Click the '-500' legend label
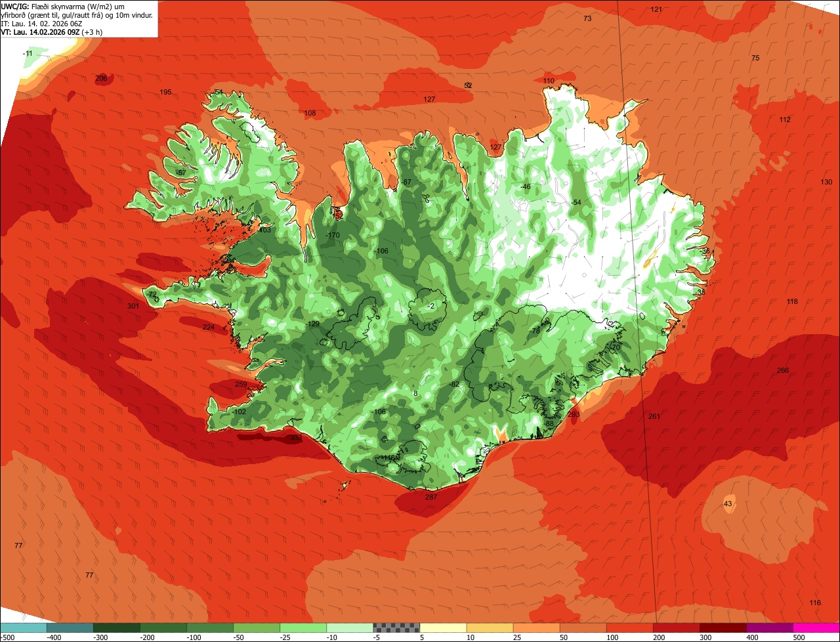 (7, 637)
